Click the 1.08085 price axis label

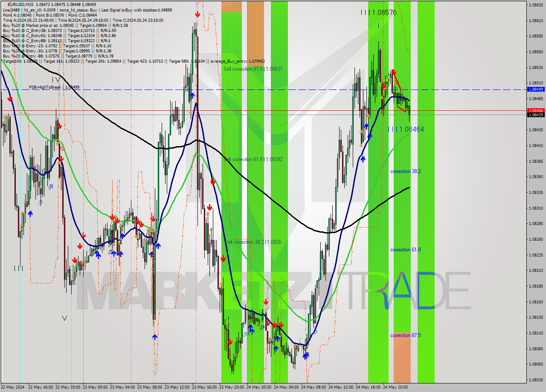click(x=535, y=349)
